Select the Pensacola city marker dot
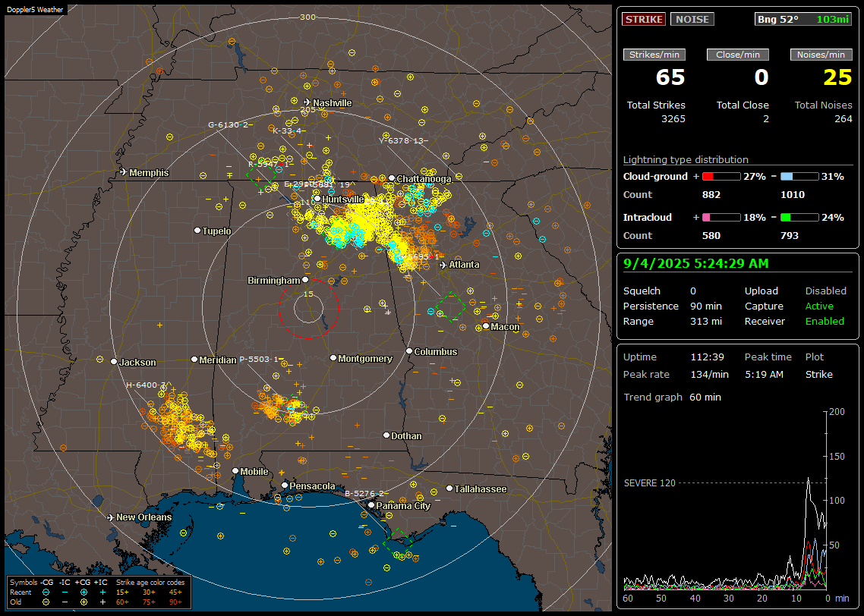This screenshot has height=616, width=864. point(285,486)
